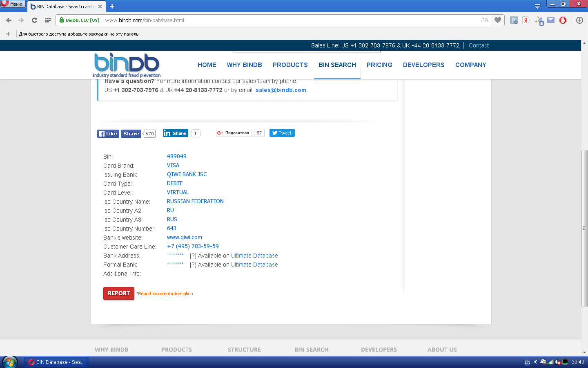This screenshot has height=368, width=588.
Task: Toggle the muted volume tray icon
Action: 558,362
